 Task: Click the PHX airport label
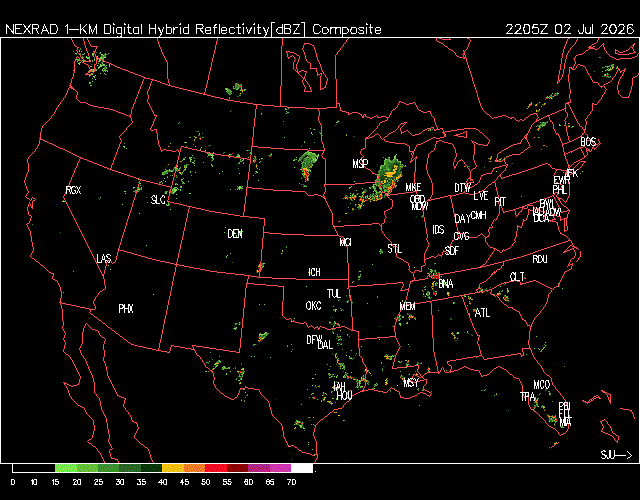pyautogui.click(x=126, y=309)
